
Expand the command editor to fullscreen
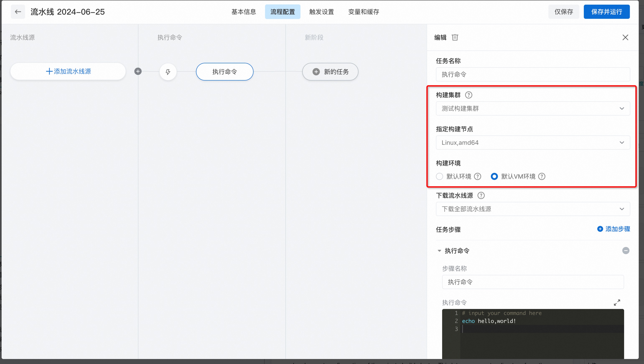click(617, 303)
